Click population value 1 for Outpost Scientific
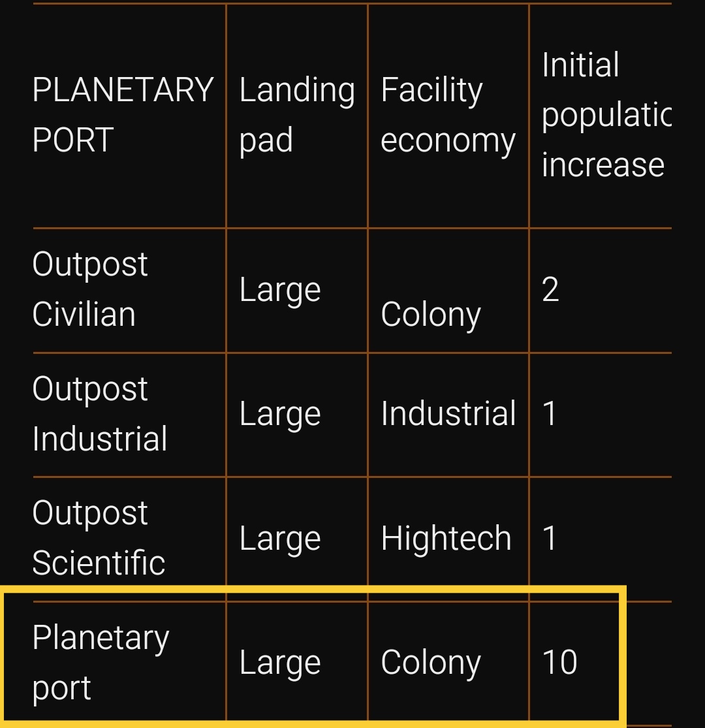 pyautogui.click(x=549, y=538)
